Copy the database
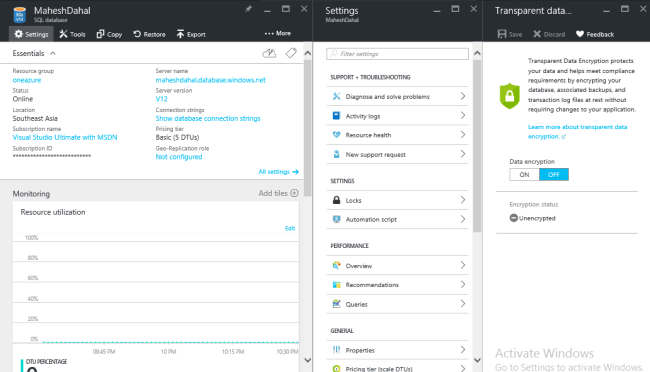Image resolution: width=650 pixels, height=372 pixels. 109,34
